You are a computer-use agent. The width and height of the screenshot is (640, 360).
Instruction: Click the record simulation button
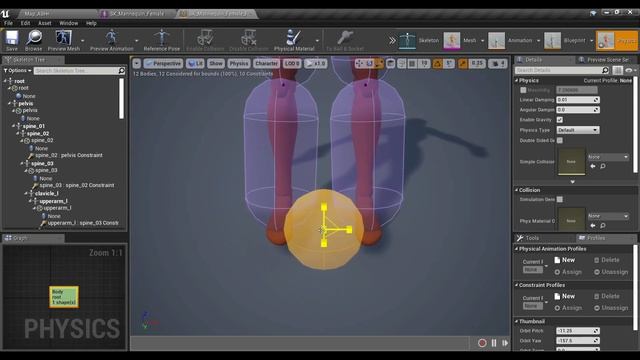482,343
